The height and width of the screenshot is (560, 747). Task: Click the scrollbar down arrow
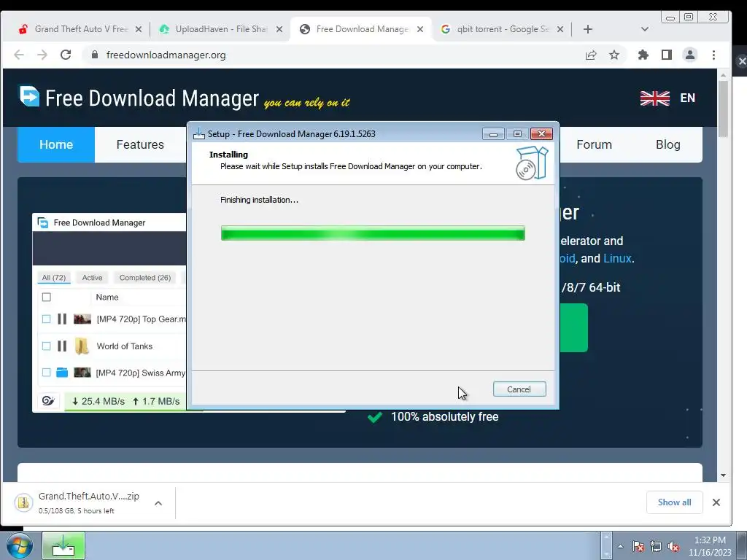pos(723,475)
